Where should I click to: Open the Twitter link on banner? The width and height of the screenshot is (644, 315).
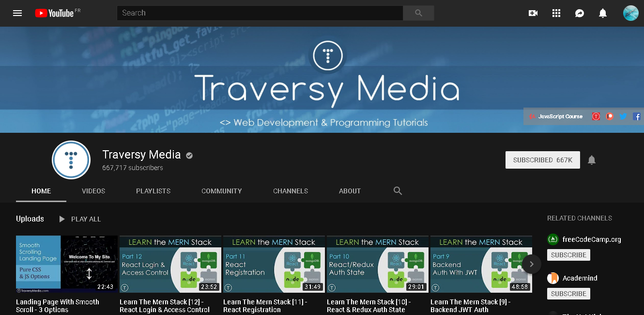point(623,116)
